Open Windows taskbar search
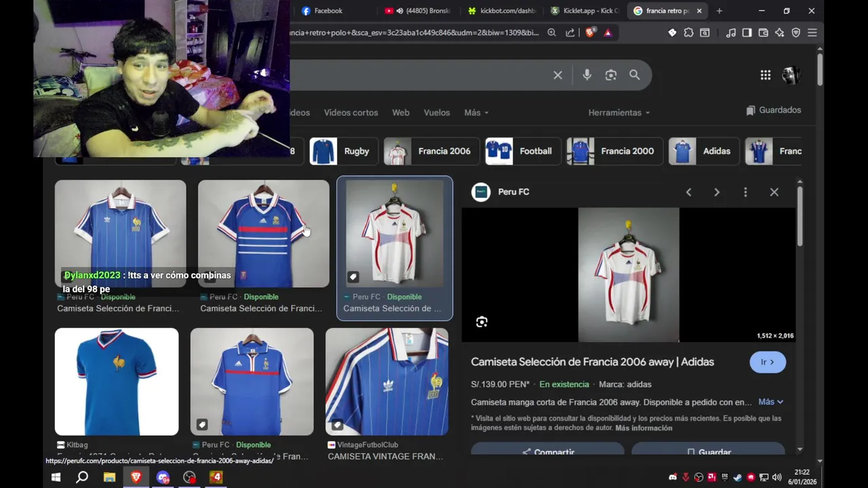Screen dimensions: 868x488 click(82, 477)
